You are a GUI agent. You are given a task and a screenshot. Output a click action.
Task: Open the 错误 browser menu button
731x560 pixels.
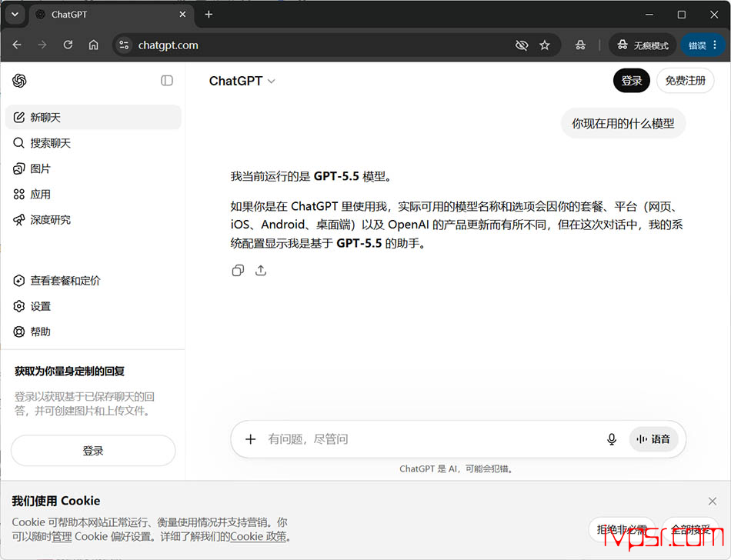703,45
